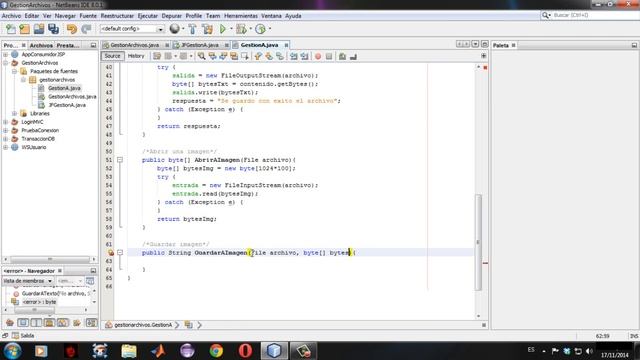Click the Undo arrow icon
The image size is (640, 360).
[x=72, y=29]
